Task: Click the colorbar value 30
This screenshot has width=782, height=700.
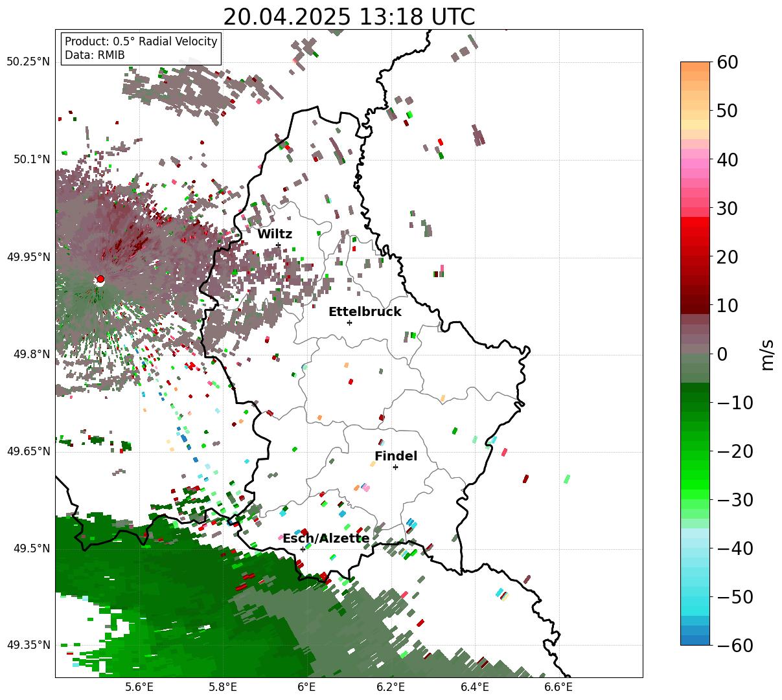Action: [x=727, y=209]
